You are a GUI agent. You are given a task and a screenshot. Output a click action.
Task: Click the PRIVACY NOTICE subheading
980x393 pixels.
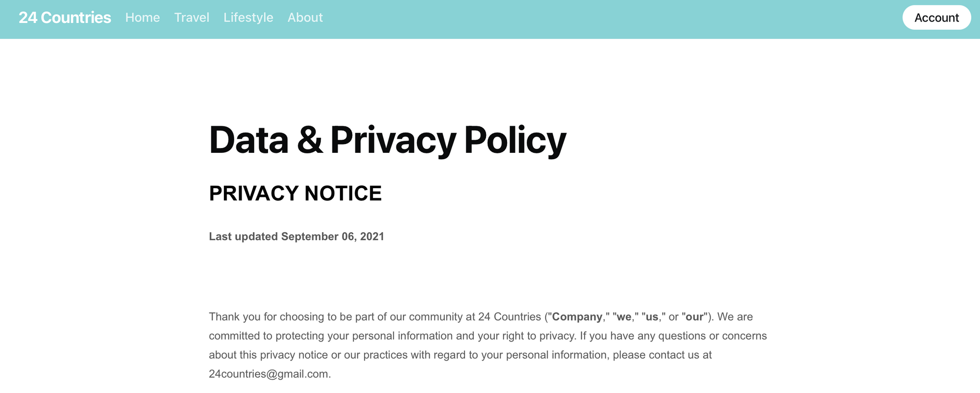tap(295, 194)
